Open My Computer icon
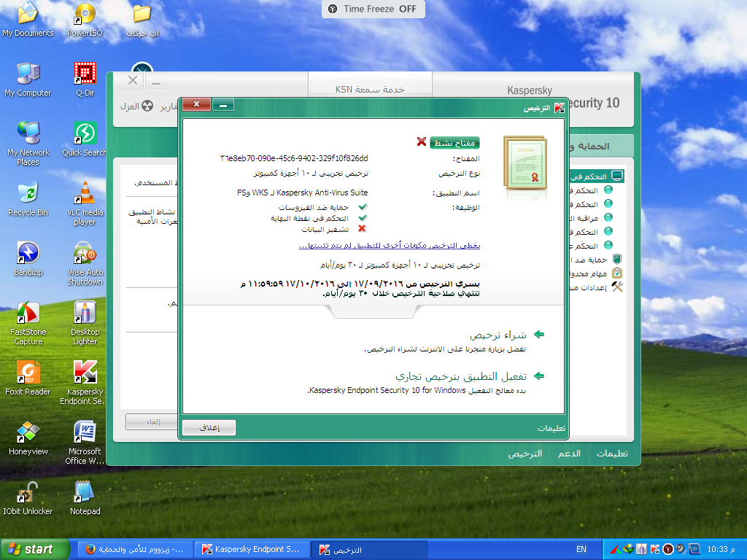Screen dimensions: 747x560 pyautogui.click(x=28, y=79)
